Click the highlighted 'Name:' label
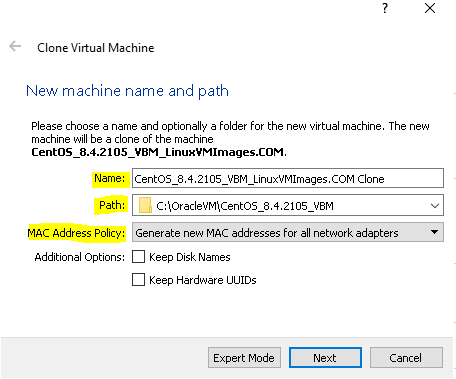The height and width of the screenshot is (379, 456). [x=110, y=178]
